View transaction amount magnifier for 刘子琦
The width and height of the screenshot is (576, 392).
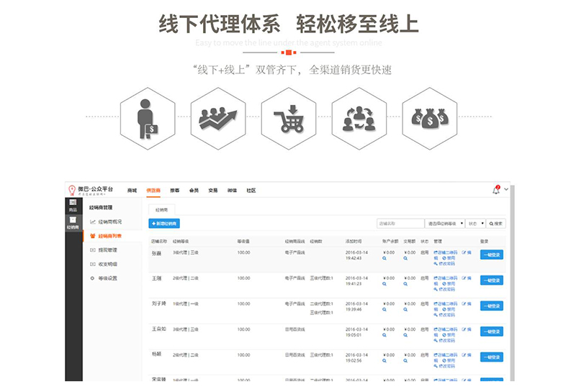(405, 310)
